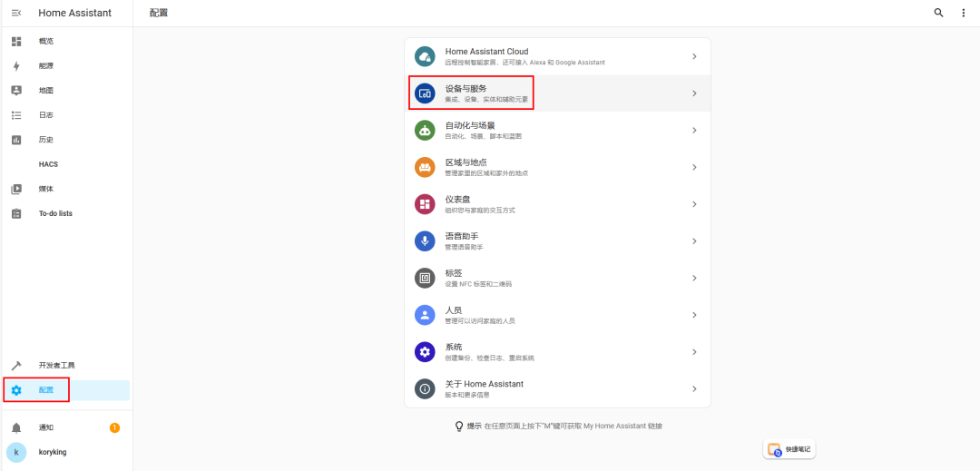This screenshot has width=980, height=471.
Task: Click the To-do lists clipboard icon
Action: click(16, 213)
